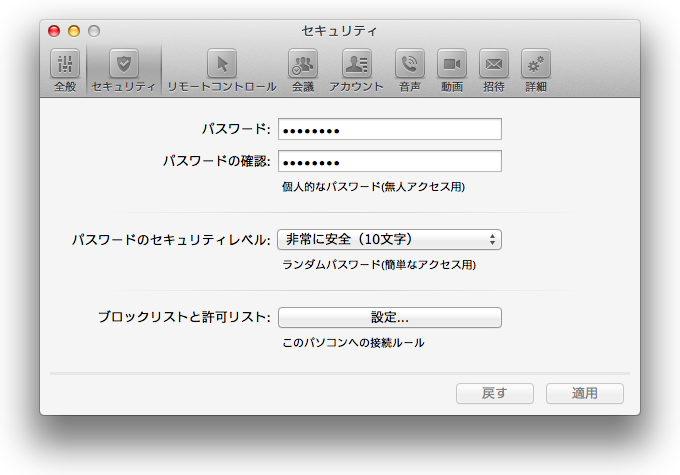Image resolution: width=680 pixels, height=475 pixels.
Task: Click the ブロックリストと許可リスト: label
Action: pos(184,318)
